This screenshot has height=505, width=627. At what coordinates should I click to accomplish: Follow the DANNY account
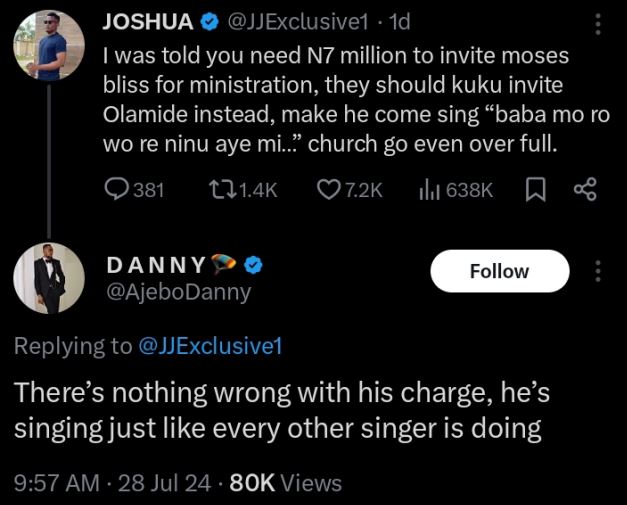pyautogui.click(x=499, y=271)
